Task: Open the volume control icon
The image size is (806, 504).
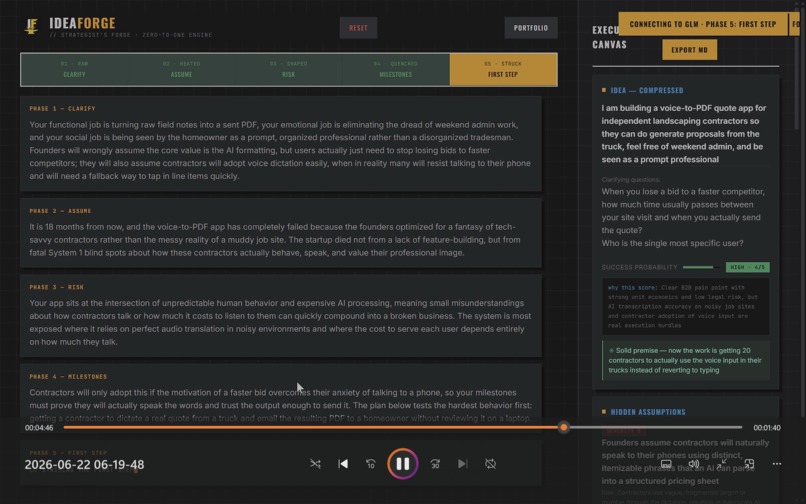Action: [x=694, y=464]
